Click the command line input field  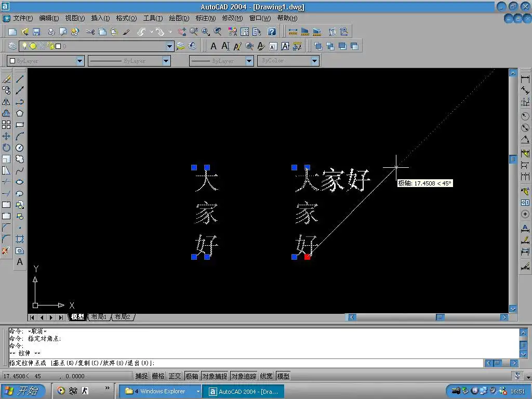point(246,363)
